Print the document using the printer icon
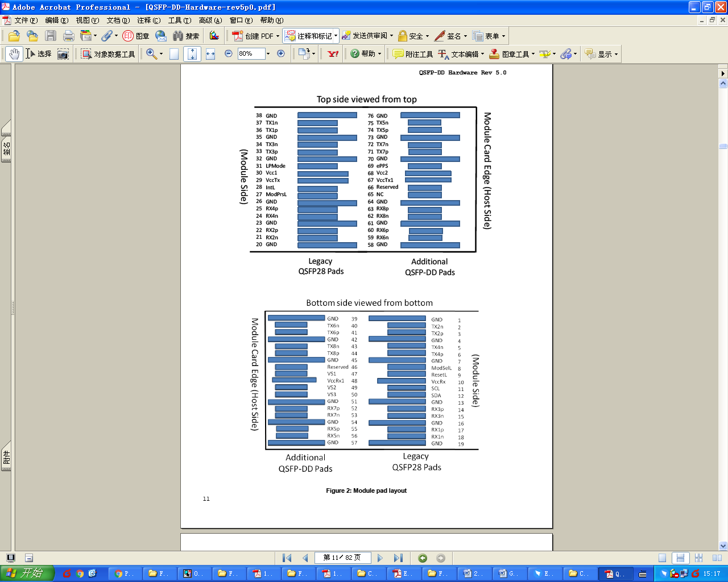728x582 pixels. pos(69,36)
